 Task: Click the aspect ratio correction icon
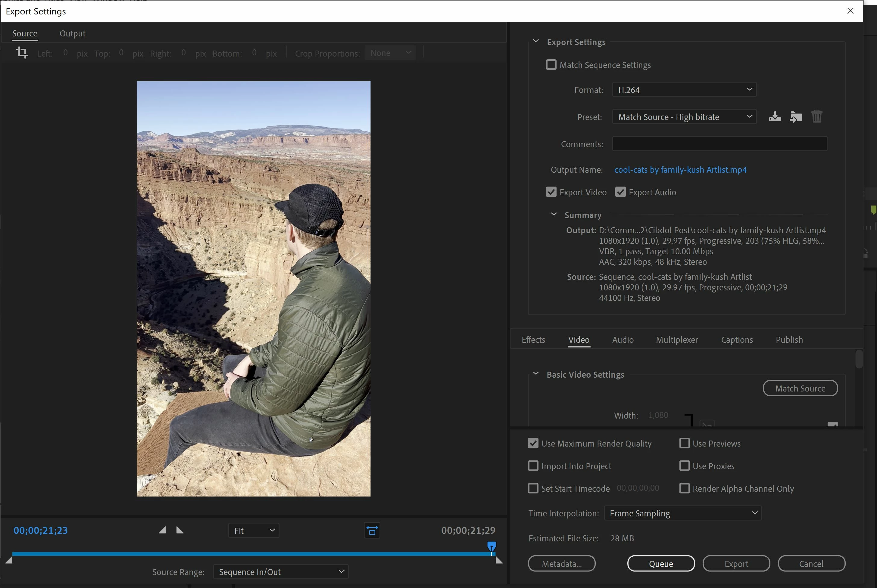pyautogui.click(x=372, y=530)
